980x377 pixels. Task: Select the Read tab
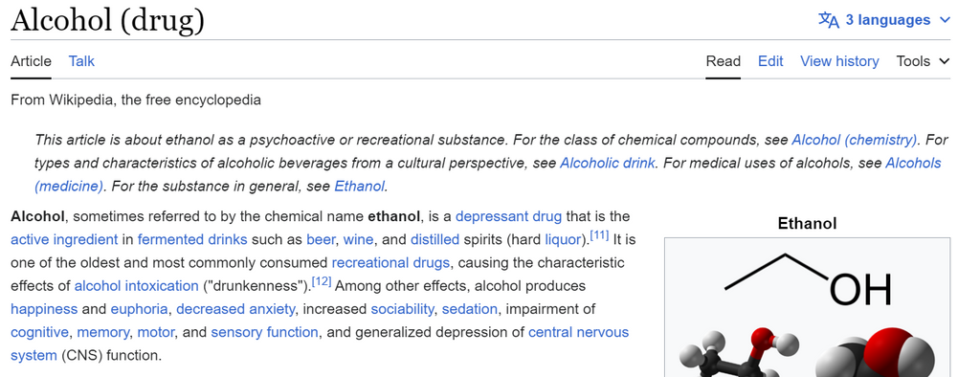click(724, 61)
